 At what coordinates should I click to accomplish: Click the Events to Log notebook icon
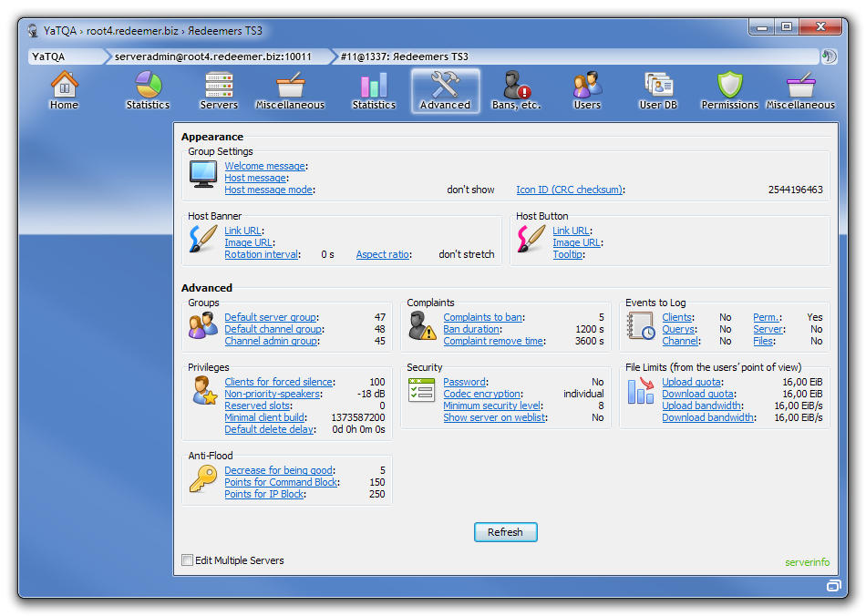pyautogui.click(x=640, y=326)
